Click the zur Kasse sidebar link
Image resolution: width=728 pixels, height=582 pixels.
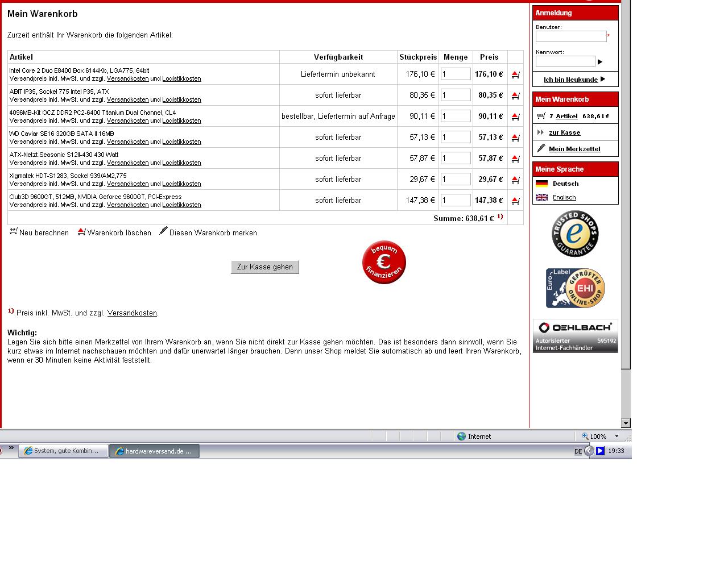(565, 132)
